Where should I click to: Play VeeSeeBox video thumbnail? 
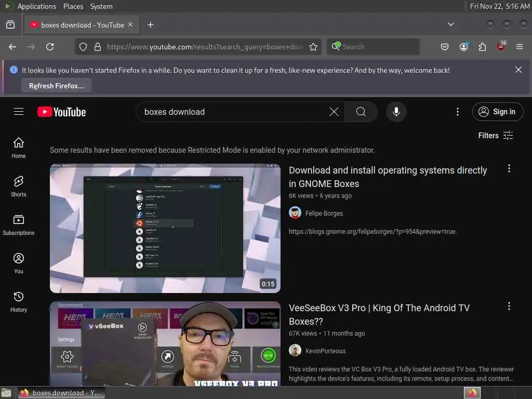pyautogui.click(x=165, y=343)
